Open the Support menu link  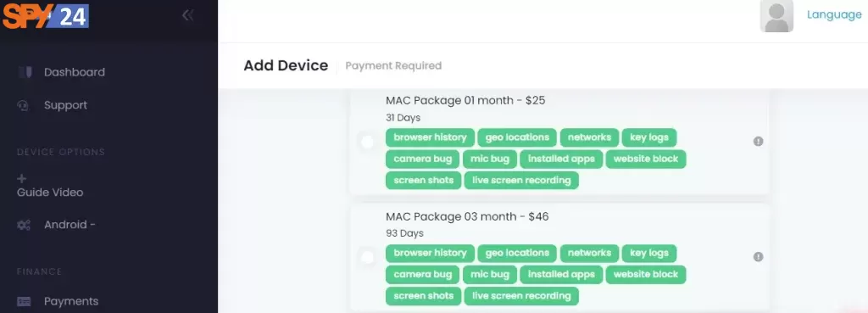coord(65,105)
